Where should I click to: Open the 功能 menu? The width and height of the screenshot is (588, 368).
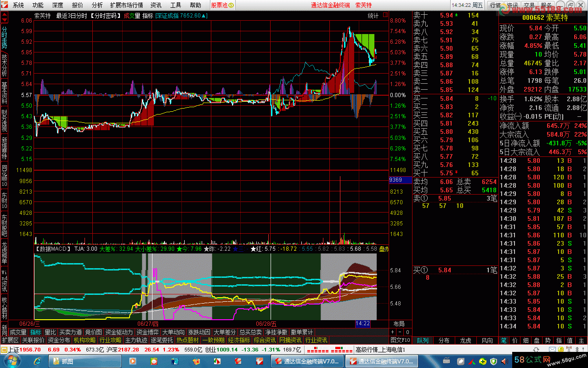click(38, 6)
